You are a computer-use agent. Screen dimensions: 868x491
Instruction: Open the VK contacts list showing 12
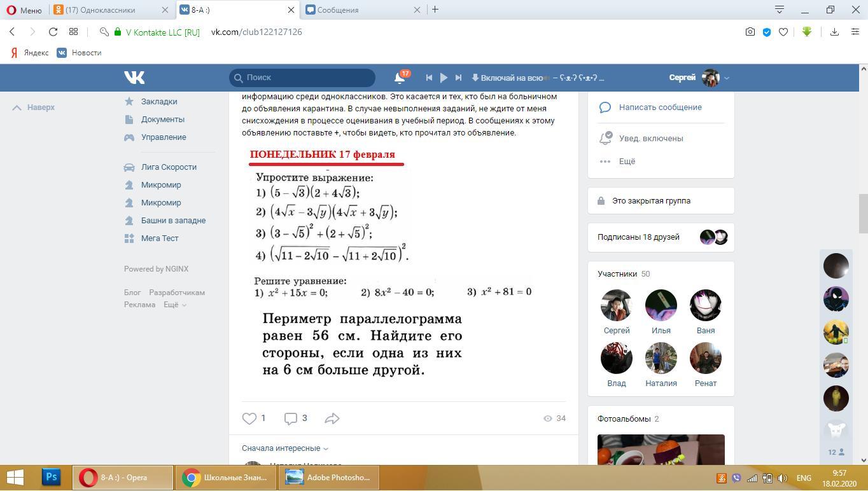pyautogui.click(x=836, y=452)
